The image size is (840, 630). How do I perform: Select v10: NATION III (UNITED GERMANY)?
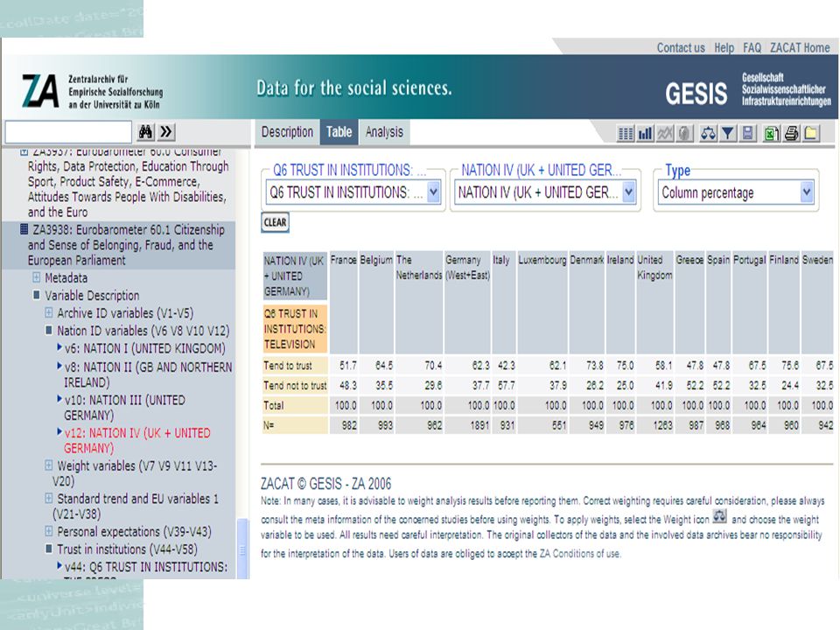(x=124, y=408)
